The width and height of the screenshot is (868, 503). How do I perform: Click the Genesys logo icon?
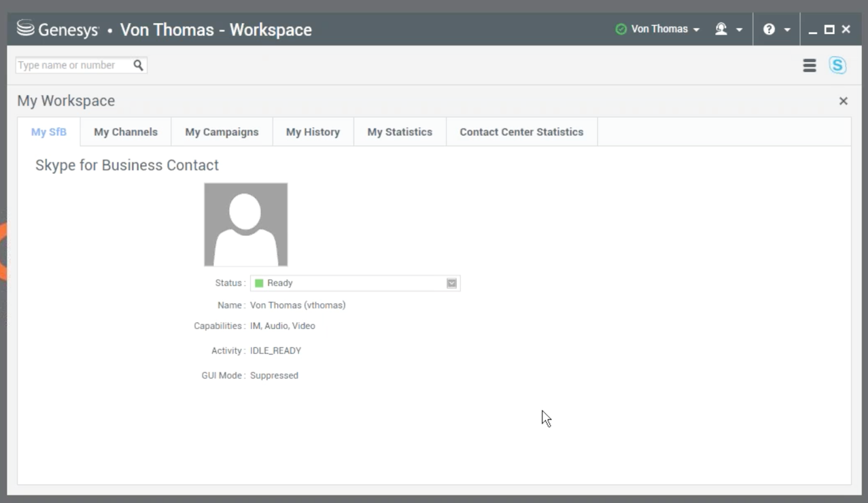(x=26, y=29)
